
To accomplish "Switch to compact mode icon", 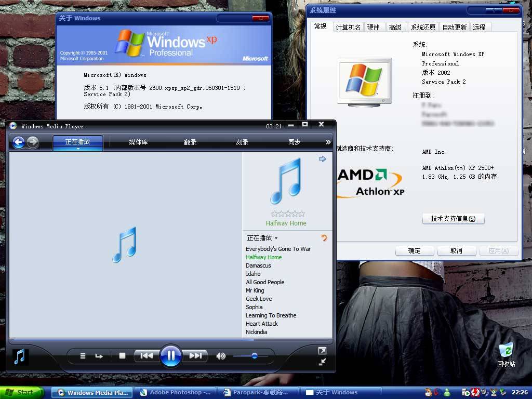I will pos(322,362).
